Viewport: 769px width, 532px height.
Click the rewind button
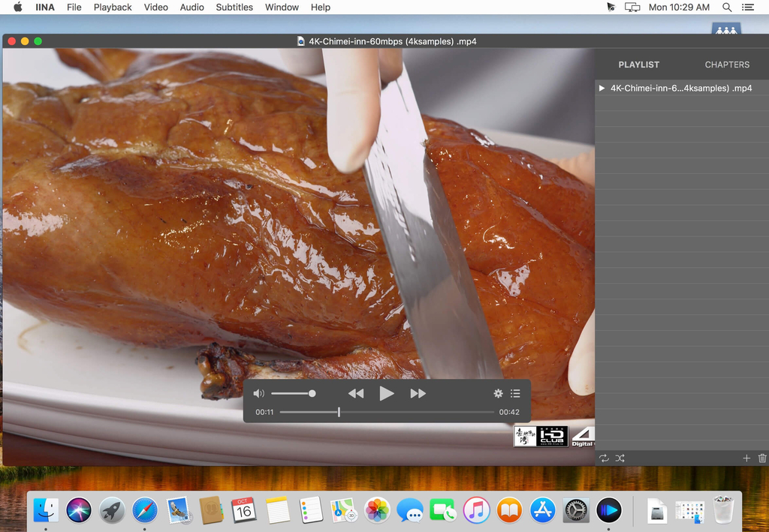tap(356, 393)
